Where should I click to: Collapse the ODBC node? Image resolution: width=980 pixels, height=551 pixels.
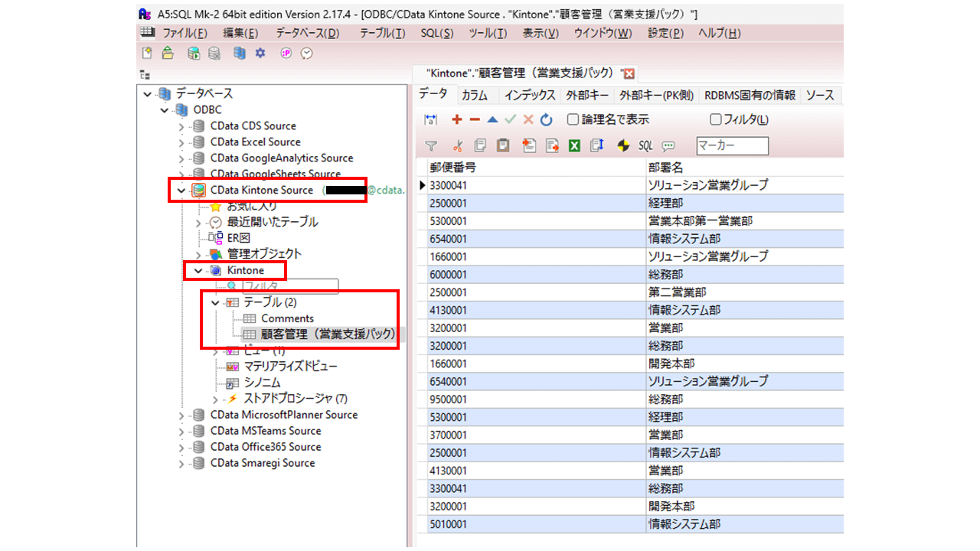point(165,110)
